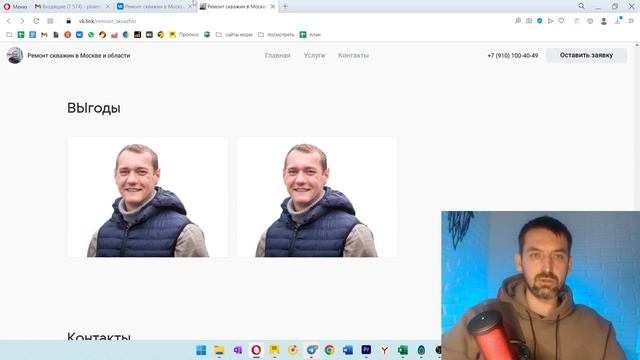Reload the current page
The width and height of the screenshot is (640, 360).
click(36, 21)
